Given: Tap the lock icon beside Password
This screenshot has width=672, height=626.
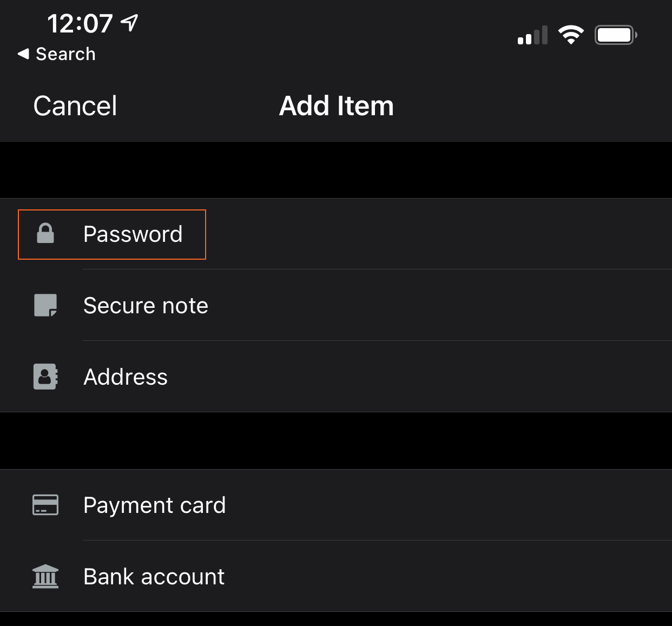Looking at the screenshot, I should click(45, 234).
